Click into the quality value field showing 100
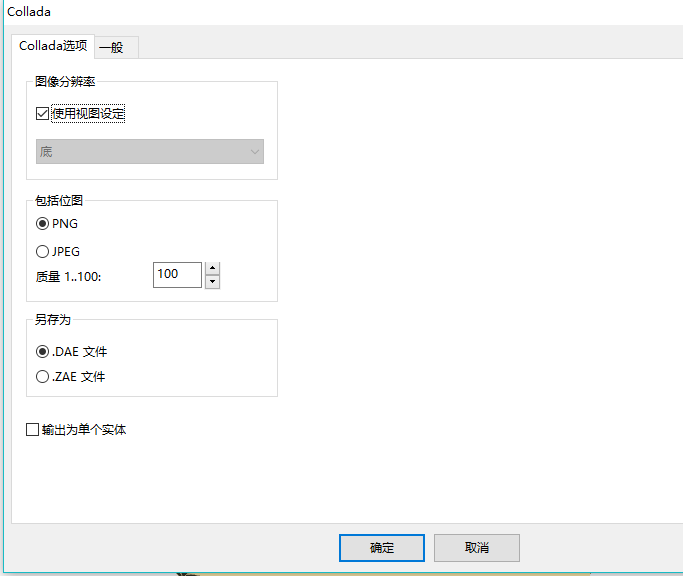Image resolution: width=683 pixels, height=576 pixels. tap(176, 274)
